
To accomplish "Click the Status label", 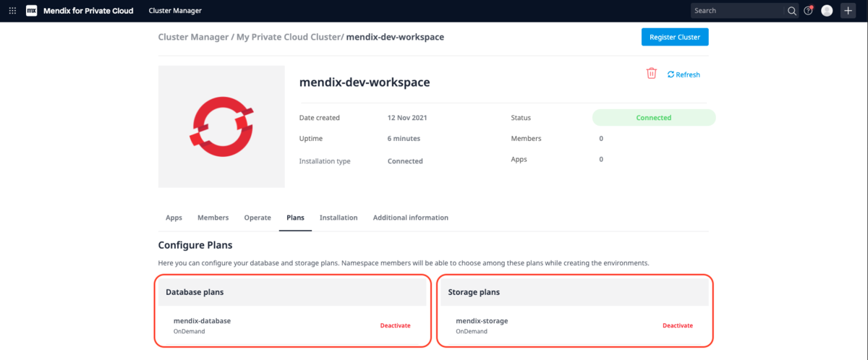I will (x=521, y=118).
